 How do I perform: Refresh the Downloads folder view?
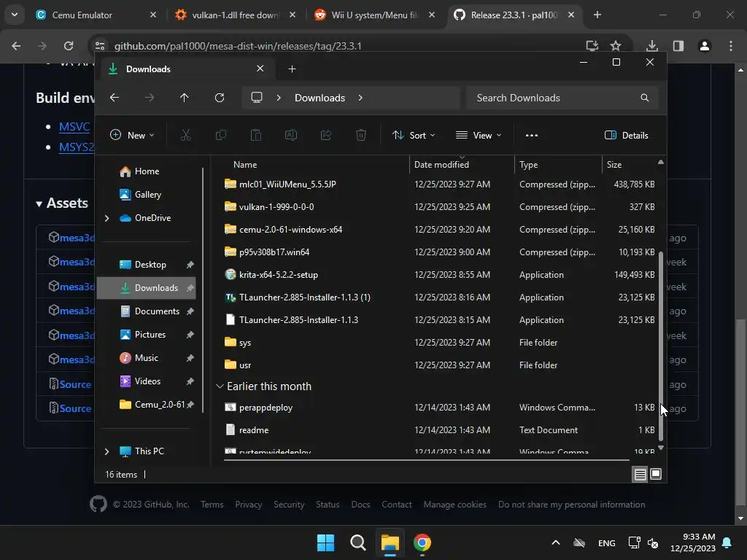point(219,98)
